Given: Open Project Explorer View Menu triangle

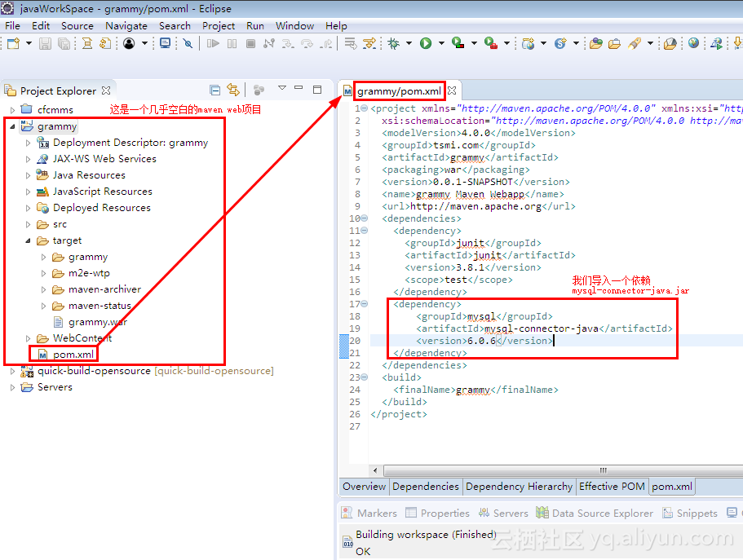Looking at the screenshot, I should tap(282, 88).
